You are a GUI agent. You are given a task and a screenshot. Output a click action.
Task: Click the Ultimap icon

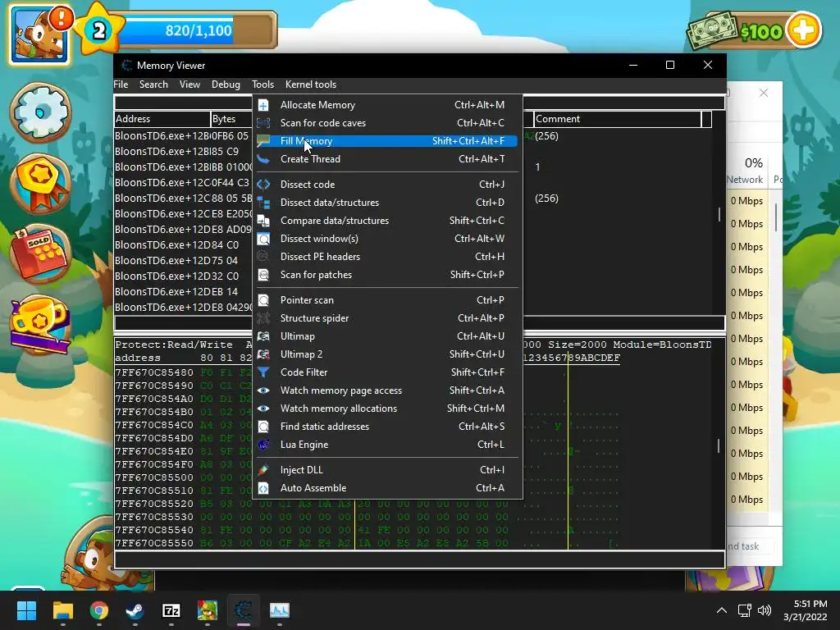[263, 336]
